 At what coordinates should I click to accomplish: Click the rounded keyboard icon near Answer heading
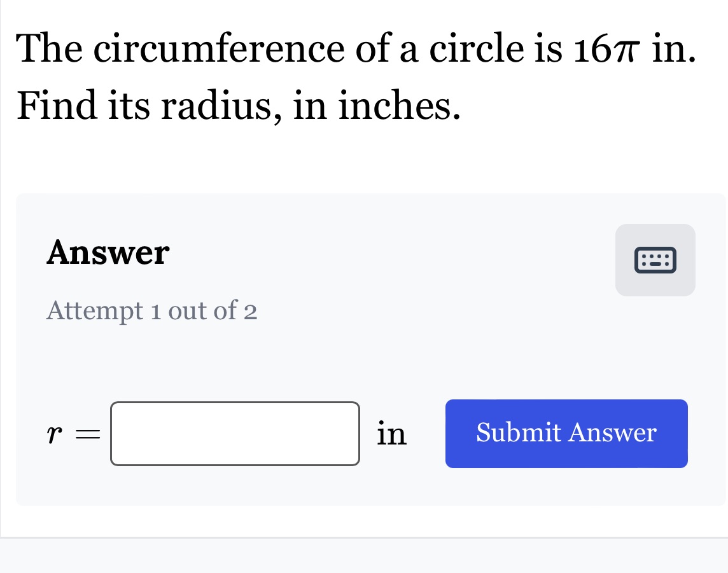[x=655, y=259]
